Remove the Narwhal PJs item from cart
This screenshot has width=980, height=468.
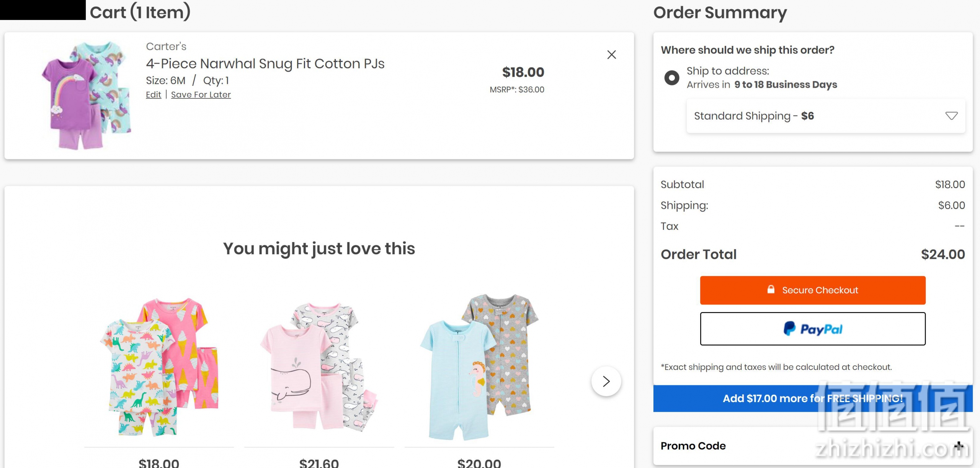click(x=611, y=55)
